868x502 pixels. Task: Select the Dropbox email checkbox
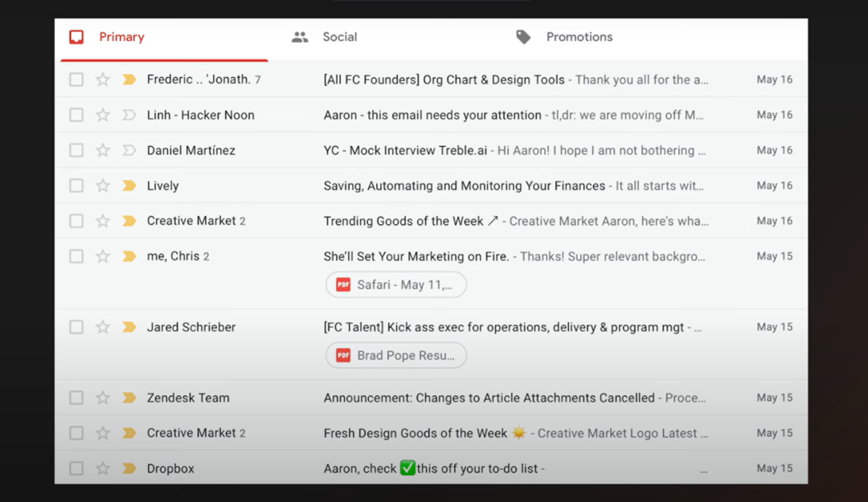coord(76,468)
